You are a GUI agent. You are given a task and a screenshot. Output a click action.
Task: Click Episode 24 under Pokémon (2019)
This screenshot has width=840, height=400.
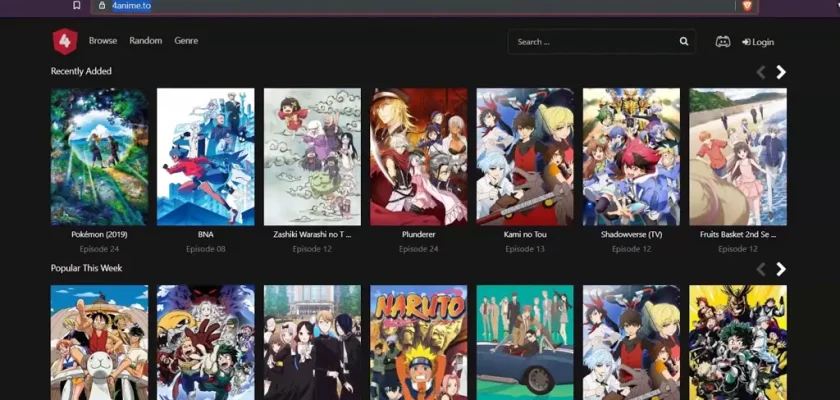tap(99, 249)
